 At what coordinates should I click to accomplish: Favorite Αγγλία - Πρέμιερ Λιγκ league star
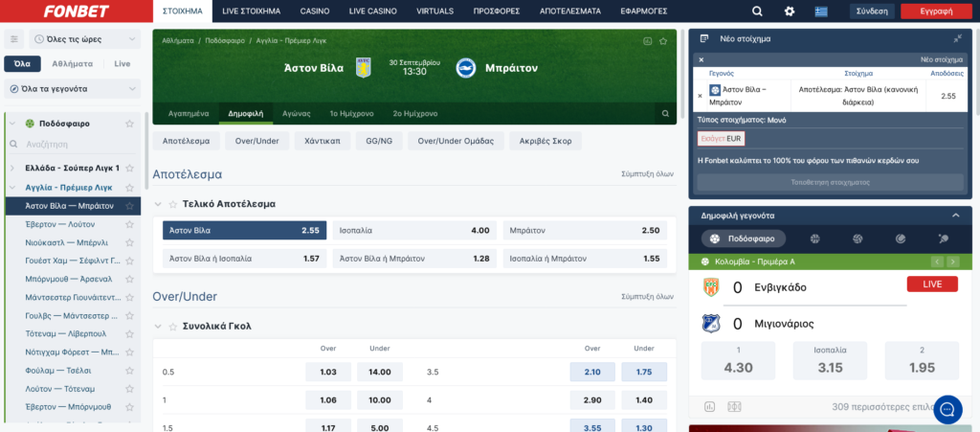pos(129,188)
